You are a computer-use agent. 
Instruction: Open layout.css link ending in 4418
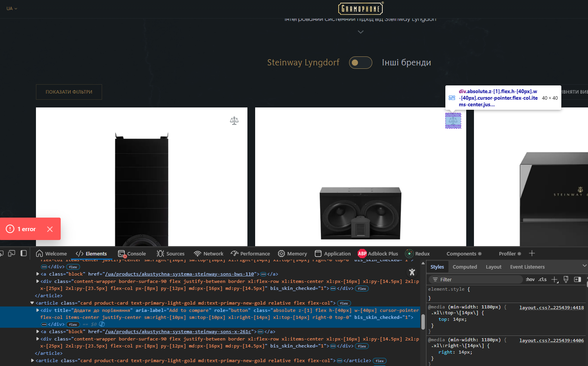click(x=552, y=308)
